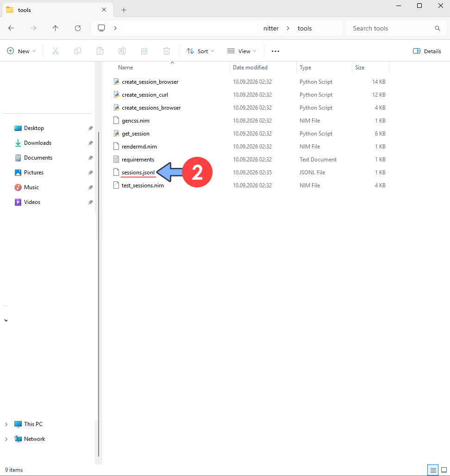
Task: Sort by Date modified column
Action: pyautogui.click(x=250, y=68)
